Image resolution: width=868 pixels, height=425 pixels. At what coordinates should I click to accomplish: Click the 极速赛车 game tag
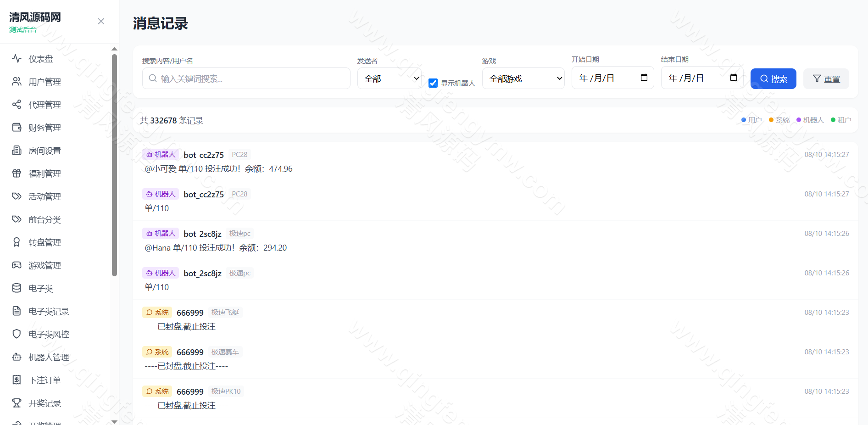tap(225, 352)
